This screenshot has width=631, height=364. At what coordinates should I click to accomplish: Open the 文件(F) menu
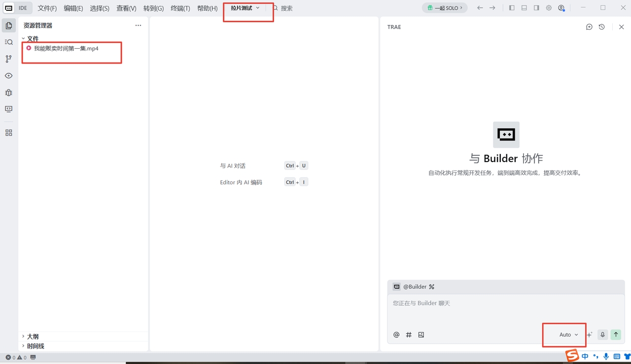(x=47, y=8)
